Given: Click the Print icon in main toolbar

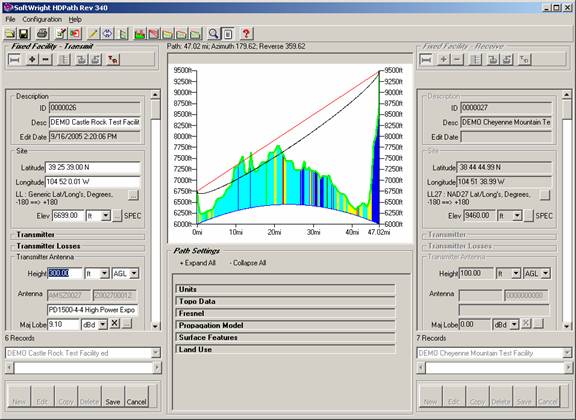Looking at the screenshot, I should pyautogui.click(x=42, y=34).
